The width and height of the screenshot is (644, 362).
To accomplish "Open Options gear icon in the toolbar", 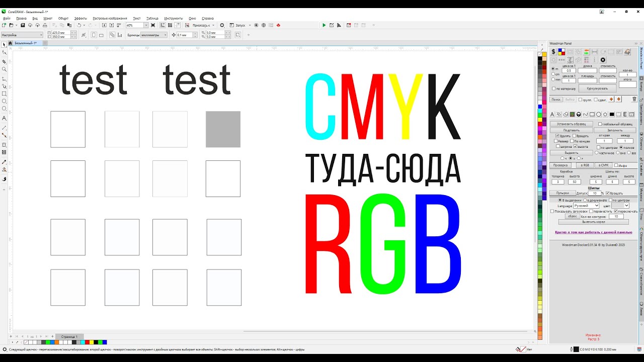I will (222, 25).
